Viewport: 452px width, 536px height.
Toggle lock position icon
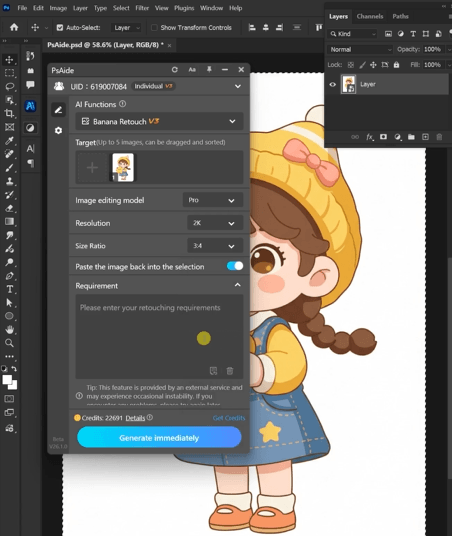pyautogui.click(x=373, y=65)
